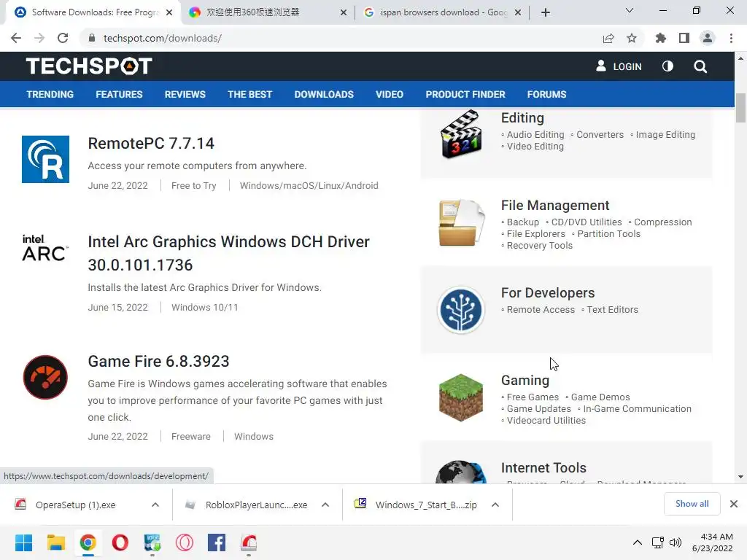747x560 pixels.
Task: Open Game Fire 6.8.3923 link
Action: point(158,362)
